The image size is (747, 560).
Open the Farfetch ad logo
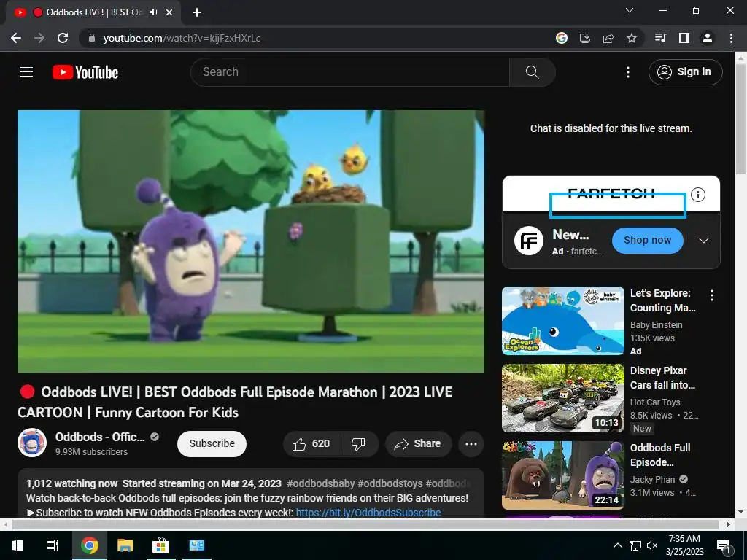tap(529, 241)
